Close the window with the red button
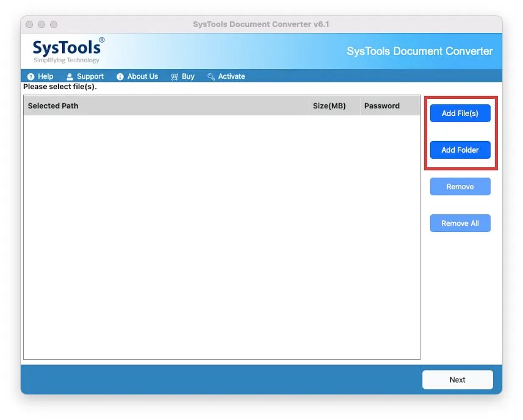 (29, 24)
